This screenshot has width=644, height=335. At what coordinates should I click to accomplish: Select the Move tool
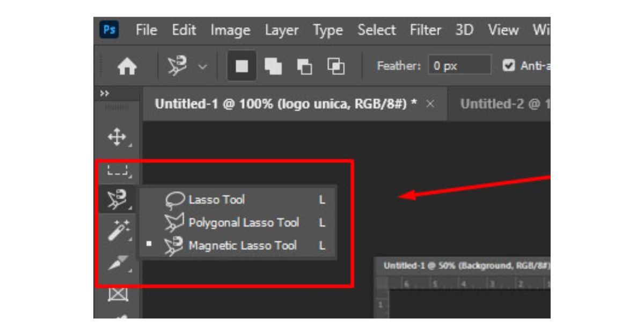pyautogui.click(x=118, y=138)
